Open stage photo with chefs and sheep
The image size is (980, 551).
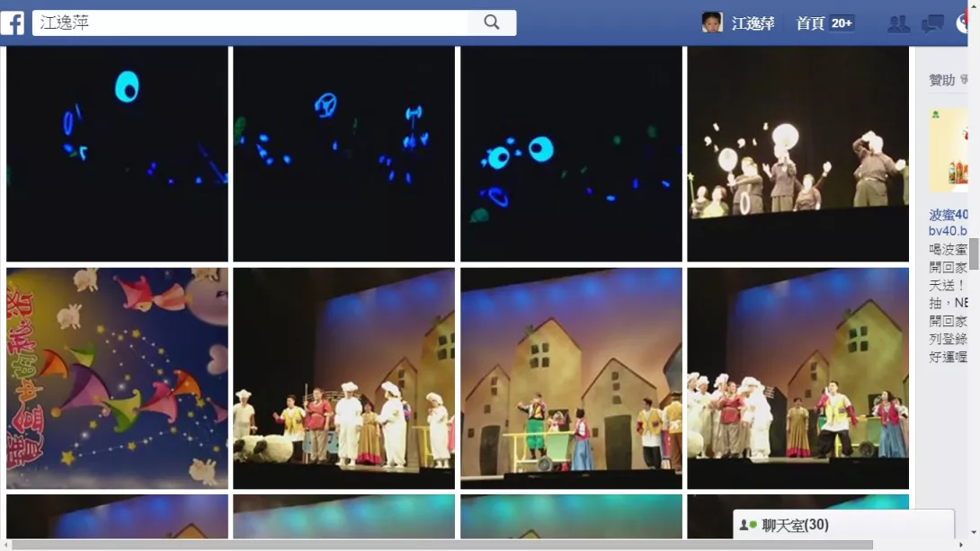343,378
